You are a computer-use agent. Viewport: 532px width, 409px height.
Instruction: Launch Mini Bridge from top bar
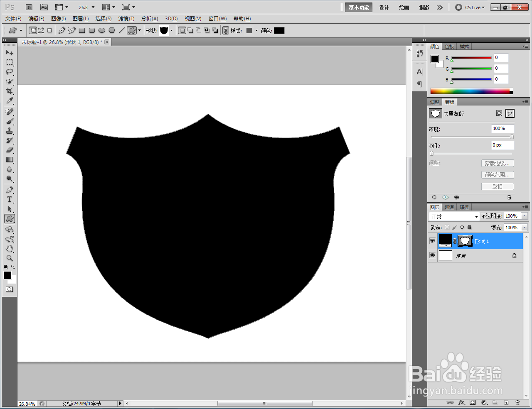coord(44,7)
